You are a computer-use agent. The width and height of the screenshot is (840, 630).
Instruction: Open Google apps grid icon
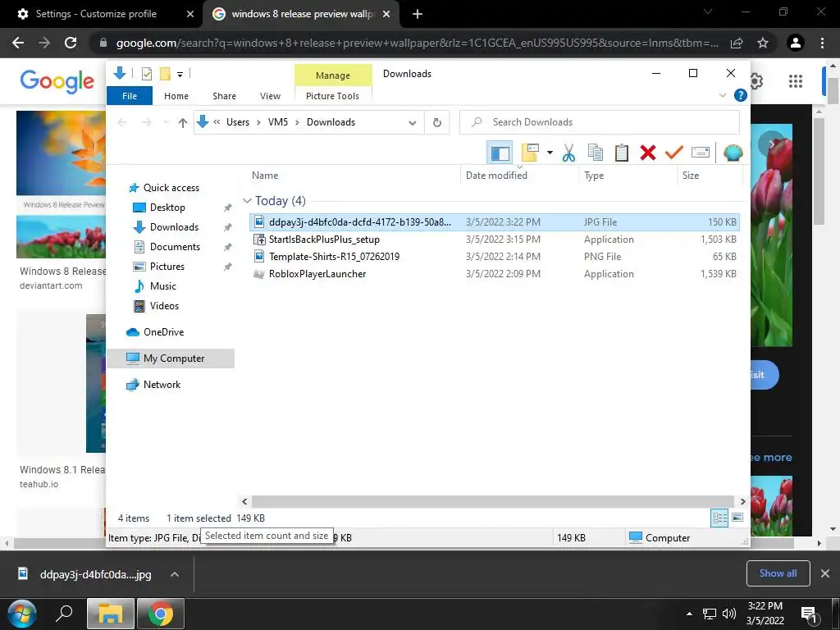(796, 81)
